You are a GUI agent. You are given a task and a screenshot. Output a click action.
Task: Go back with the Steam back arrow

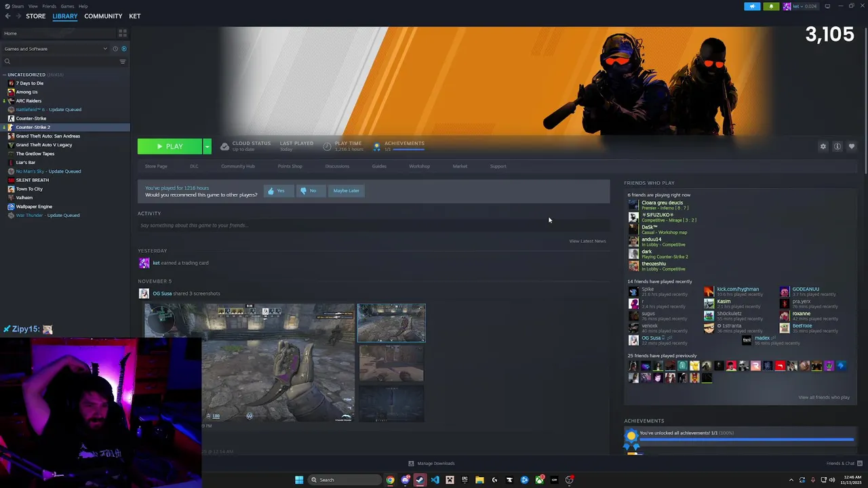tap(7, 16)
